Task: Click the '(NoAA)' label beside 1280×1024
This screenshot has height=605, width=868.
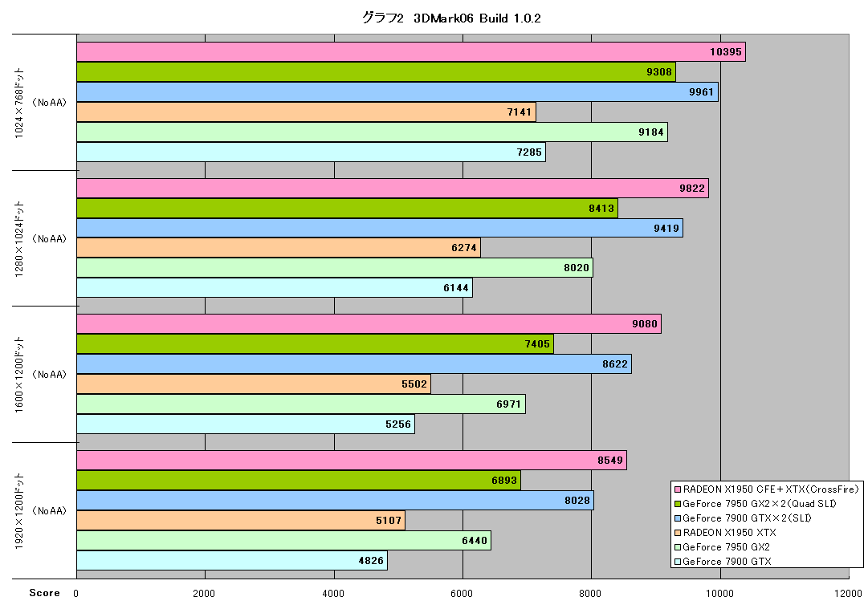Action: point(49,239)
